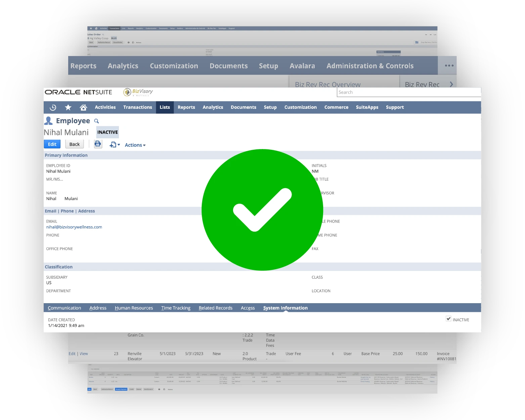525x420 pixels.
Task: Click the print icon next to Back
Action: tap(98, 144)
